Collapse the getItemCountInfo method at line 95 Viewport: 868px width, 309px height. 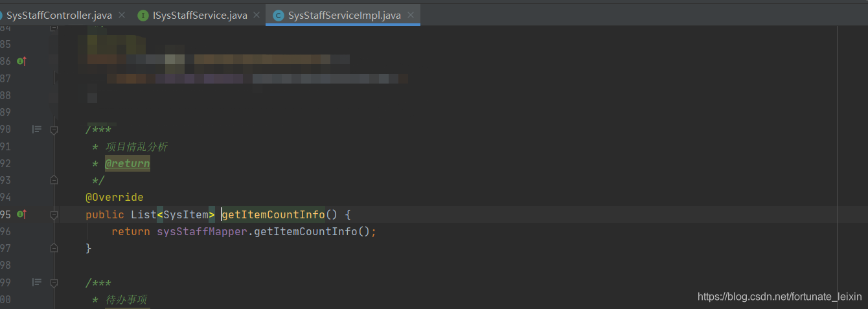[x=54, y=214]
